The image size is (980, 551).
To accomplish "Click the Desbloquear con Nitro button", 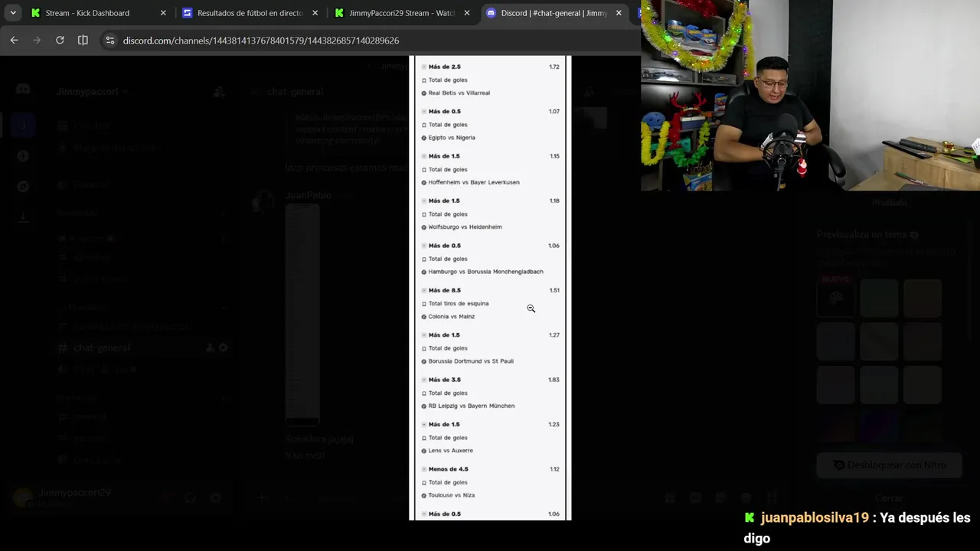I will pos(889,465).
